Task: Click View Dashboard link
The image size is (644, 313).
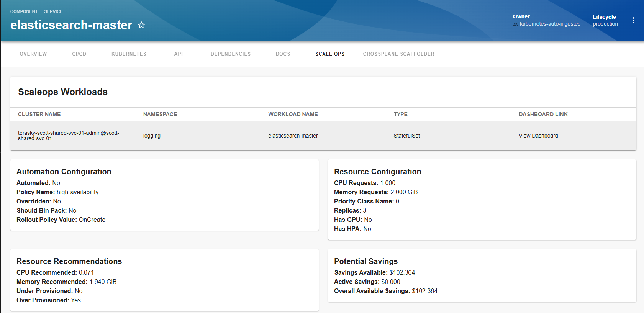Action: point(538,136)
